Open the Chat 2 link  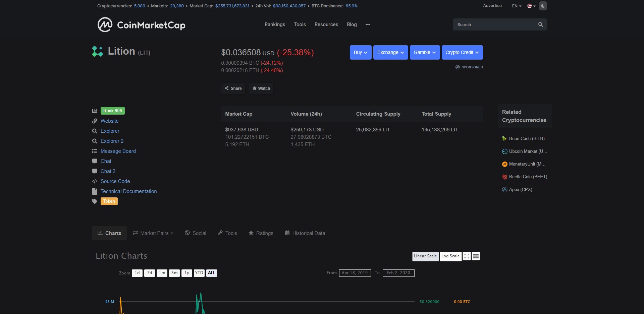pyautogui.click(x=108, y=171)
